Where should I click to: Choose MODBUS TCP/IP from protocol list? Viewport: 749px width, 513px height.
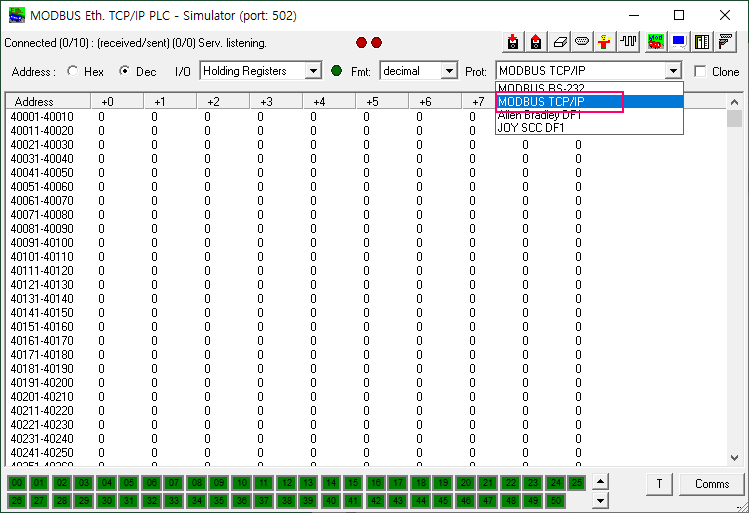(x=589, y=101)
